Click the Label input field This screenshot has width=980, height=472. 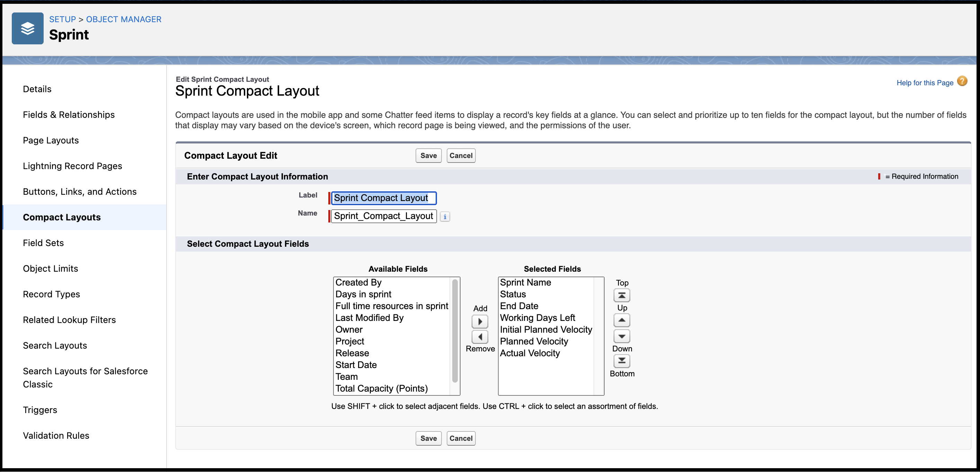point(383,198)
